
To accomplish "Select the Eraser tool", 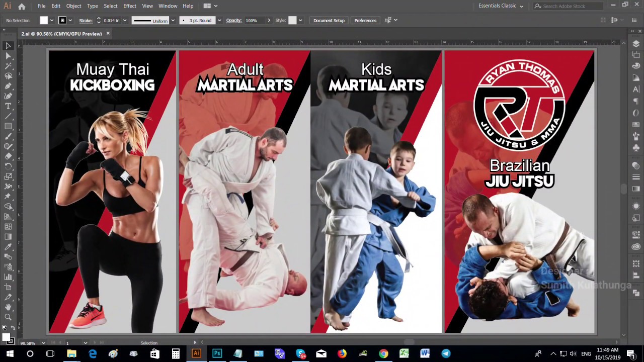I will pyautogui.click(x=8, y=156).
